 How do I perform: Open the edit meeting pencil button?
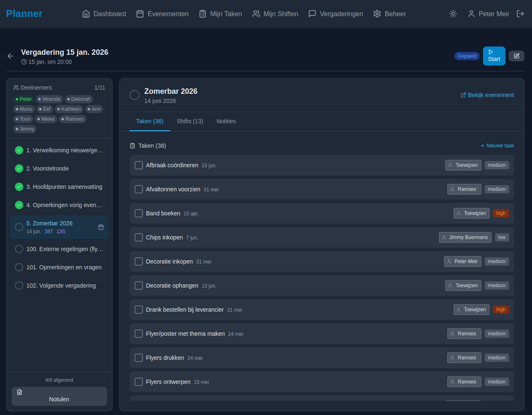coord(517,56)
